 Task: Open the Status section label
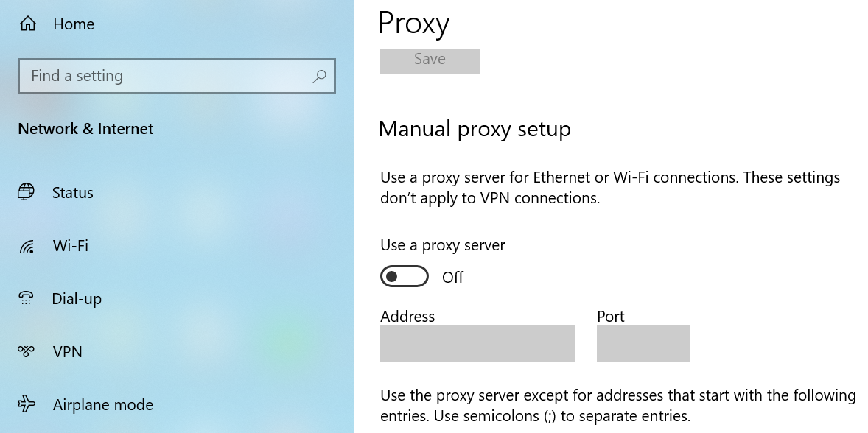(73, 193)
